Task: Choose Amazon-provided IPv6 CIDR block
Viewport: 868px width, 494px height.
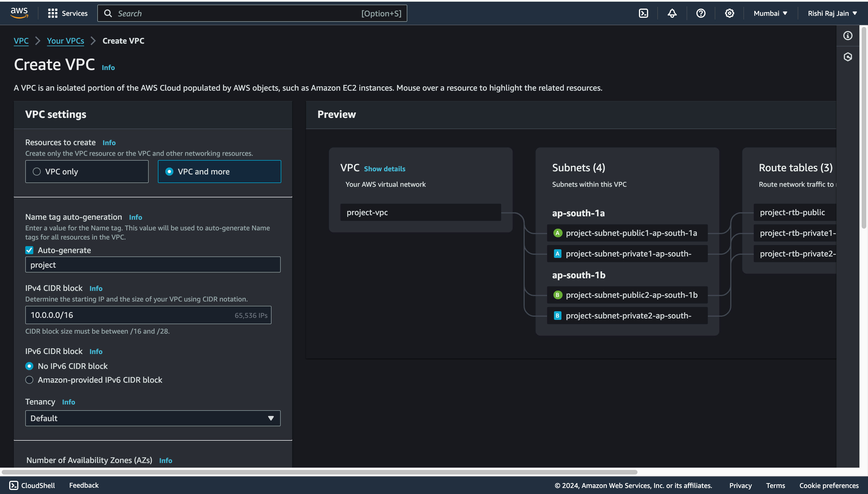Action: click(x=29, y=380)
